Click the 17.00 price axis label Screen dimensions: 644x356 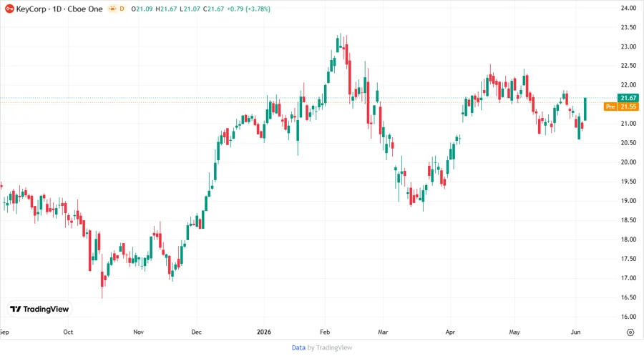[x=628, y=278]
